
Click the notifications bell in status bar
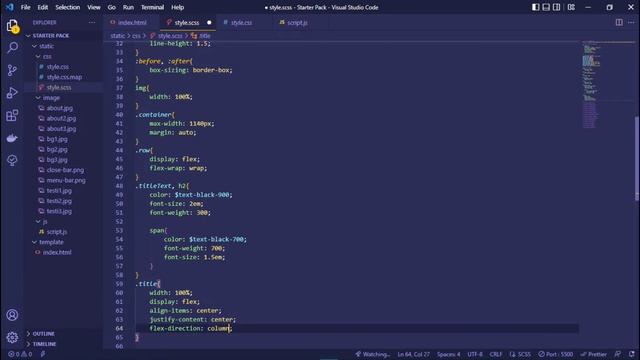[631, 354]
